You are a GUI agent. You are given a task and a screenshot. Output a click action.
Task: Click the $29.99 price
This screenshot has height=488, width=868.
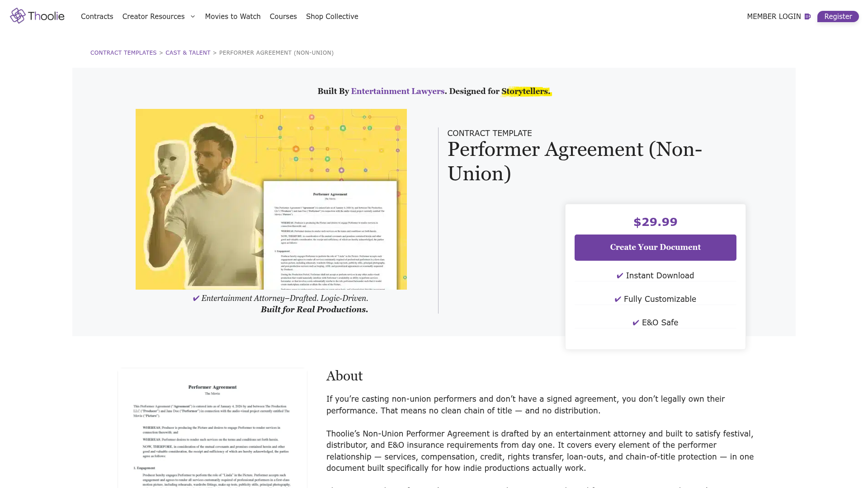655,222
